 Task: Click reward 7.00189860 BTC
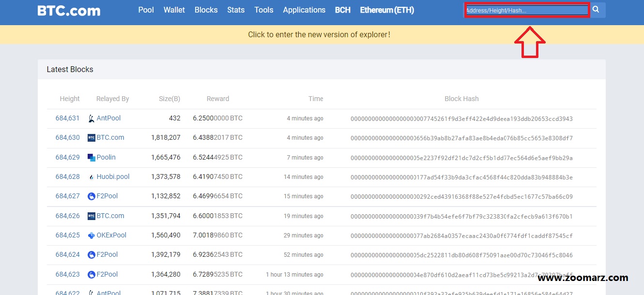pyautogui.click(x=217, y=235)
